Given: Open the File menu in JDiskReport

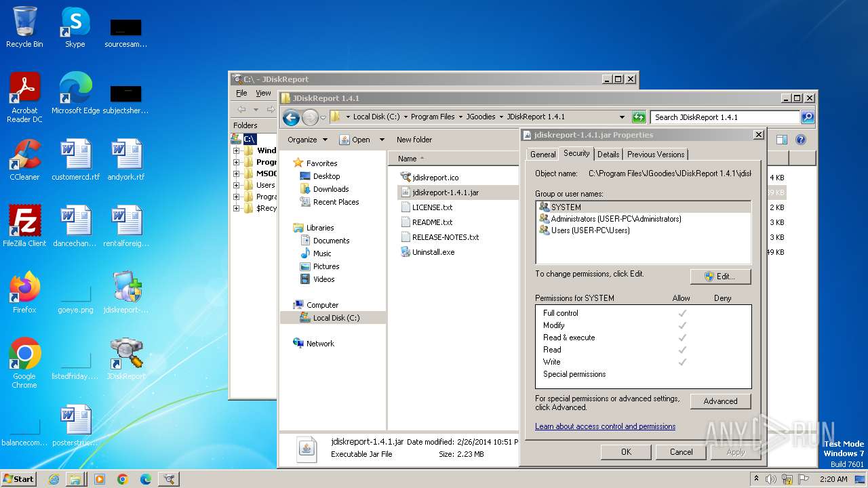Looking at the screenshot, I should coord(241,93).
